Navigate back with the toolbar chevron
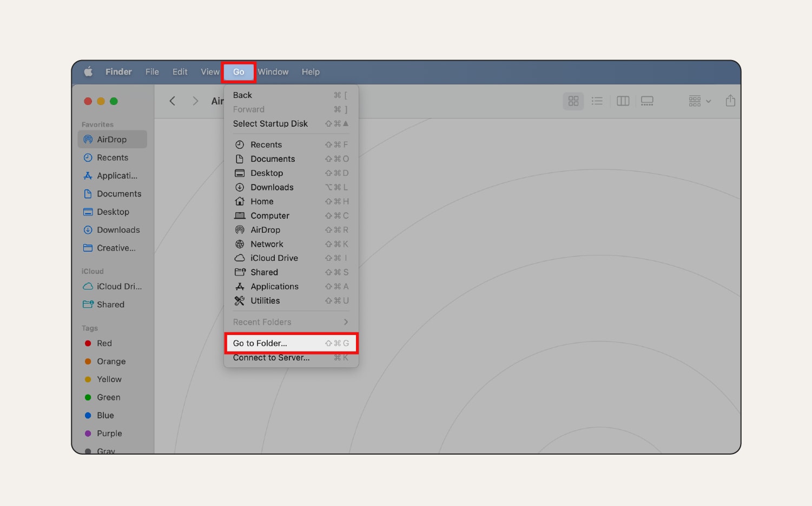812x506 pixels. click(173, 101)
